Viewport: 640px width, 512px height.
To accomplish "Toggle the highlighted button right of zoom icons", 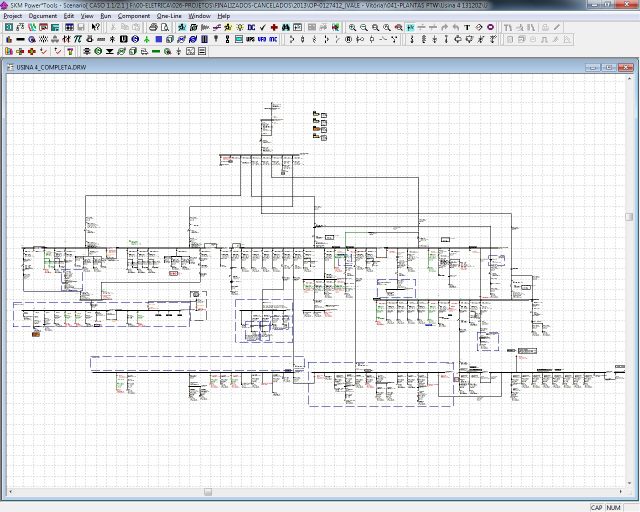I will pyautogui.click(x=410, y=27).
